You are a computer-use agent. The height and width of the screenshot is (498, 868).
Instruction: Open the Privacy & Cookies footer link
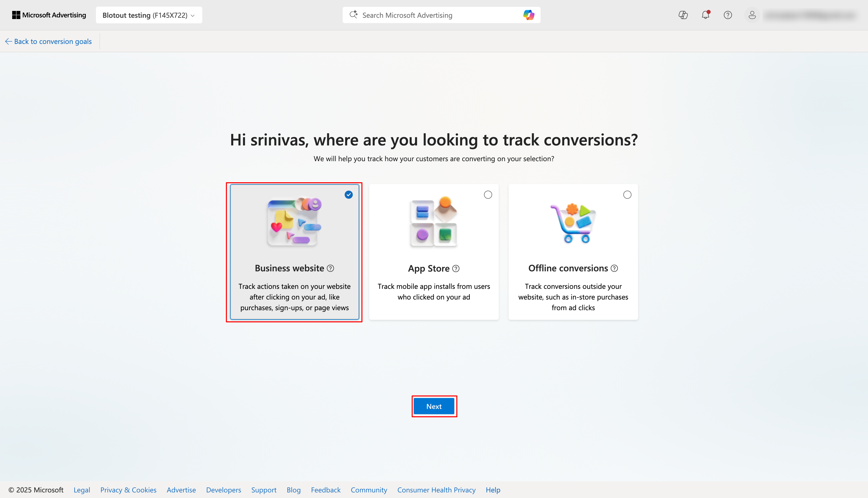coord(128,490)
